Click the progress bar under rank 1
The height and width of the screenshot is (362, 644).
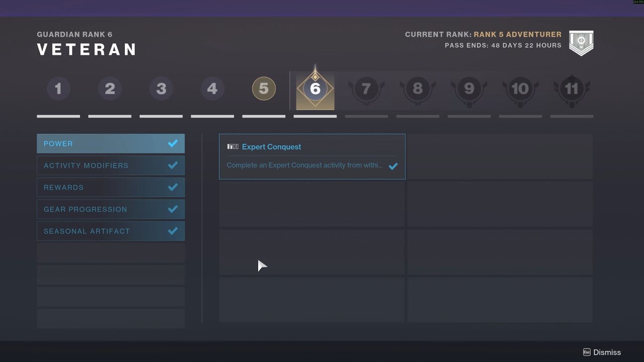(58, 116)
